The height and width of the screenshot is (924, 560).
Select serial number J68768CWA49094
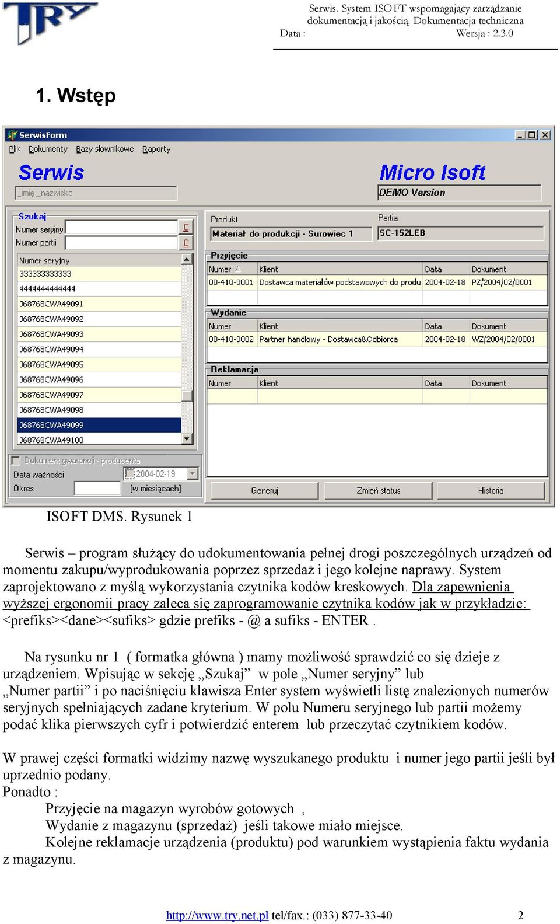click(99, 349)
